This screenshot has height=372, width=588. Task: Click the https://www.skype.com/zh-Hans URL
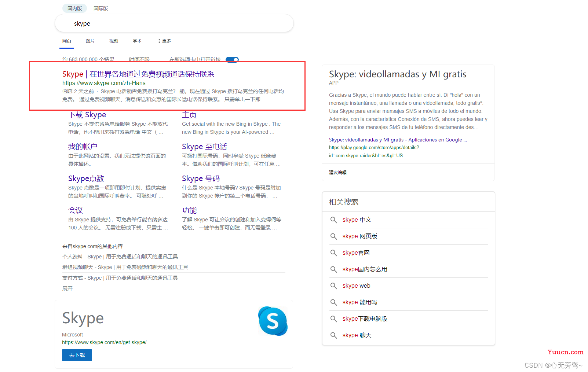pos(104,83)
